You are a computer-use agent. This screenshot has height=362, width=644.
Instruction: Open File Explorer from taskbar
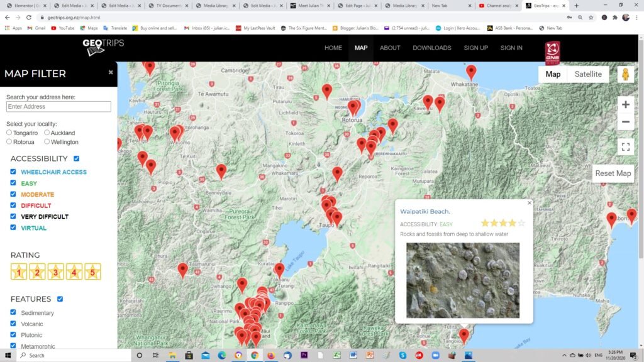point(172,356)
